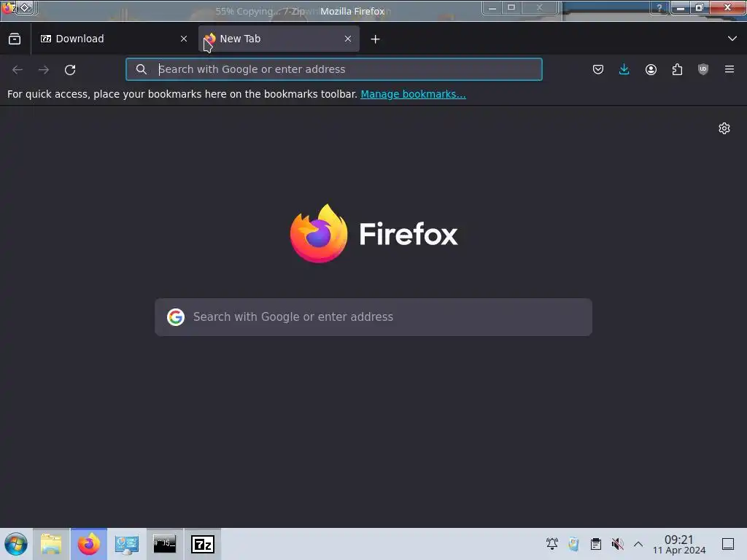747x560 pixels.
Task: Click the address bar magnifier icon
Action: point(141,69)
